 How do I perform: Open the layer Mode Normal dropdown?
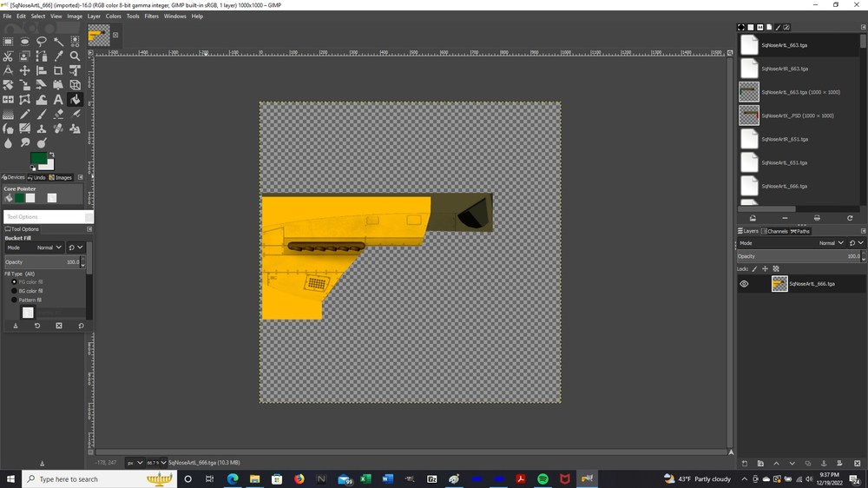831,243
